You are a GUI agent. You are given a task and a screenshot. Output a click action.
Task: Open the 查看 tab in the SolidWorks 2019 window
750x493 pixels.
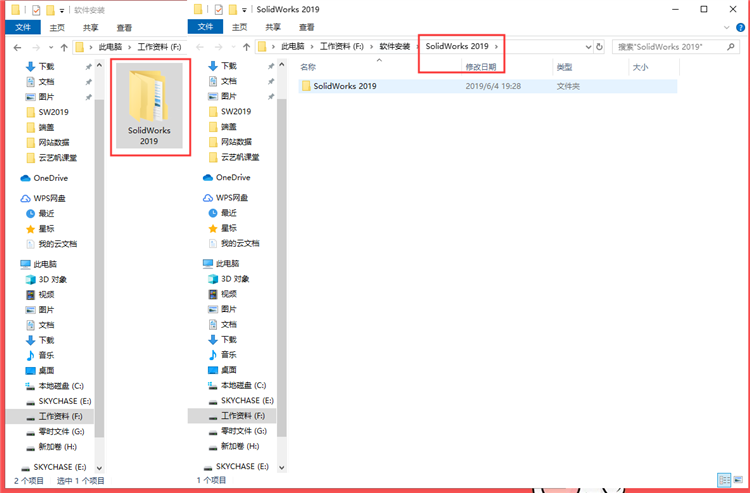tap(306, 27)
